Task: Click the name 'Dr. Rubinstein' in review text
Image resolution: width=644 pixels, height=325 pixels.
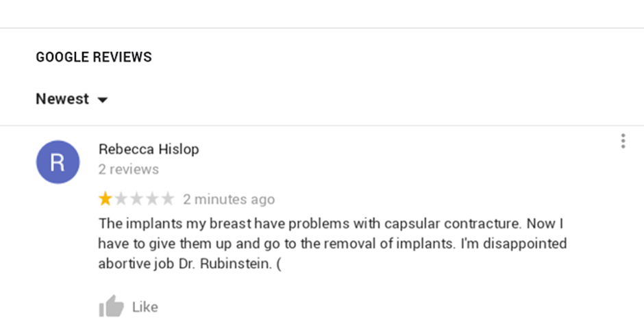Action: pyautogui.click(x=225, y=263)
